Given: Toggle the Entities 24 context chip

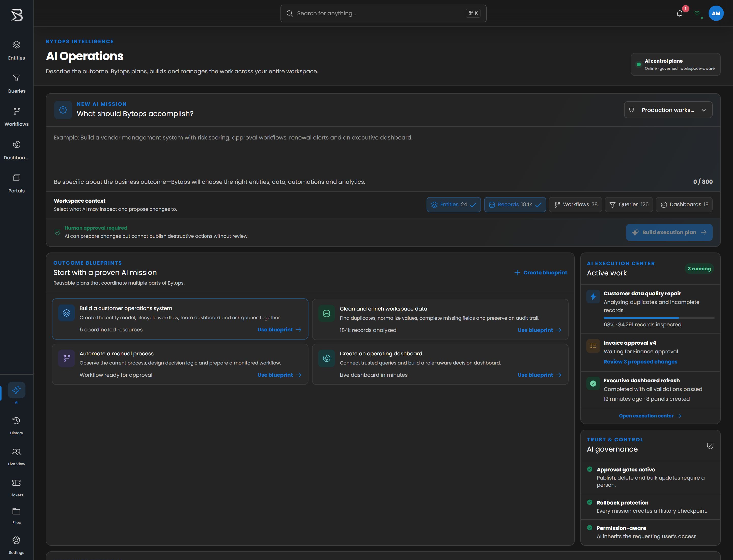Looking at the screenshot, I should pos(453,205).
